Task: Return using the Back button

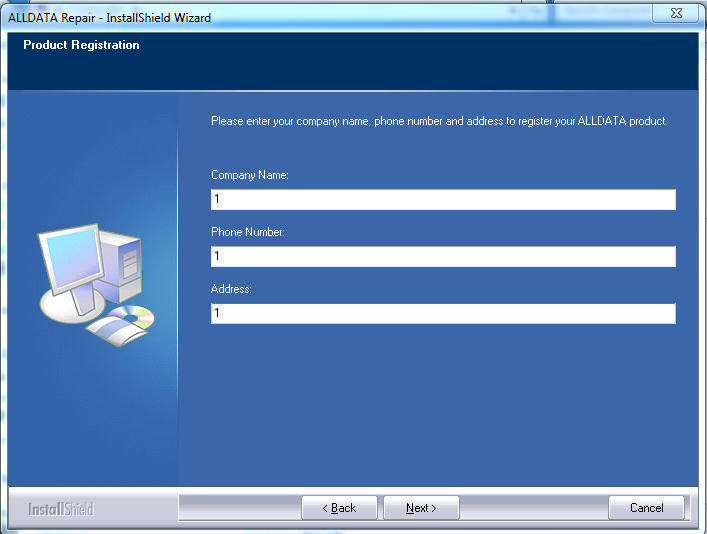Action: pos(339,508)
